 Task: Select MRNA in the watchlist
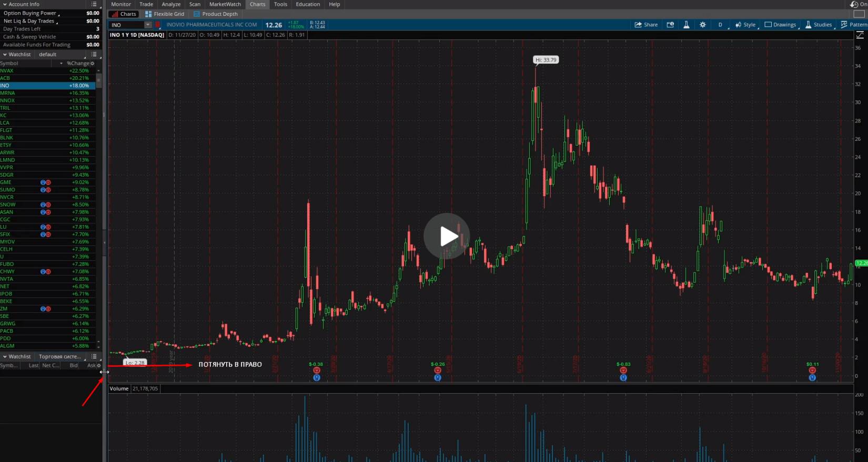coord(8,93)
